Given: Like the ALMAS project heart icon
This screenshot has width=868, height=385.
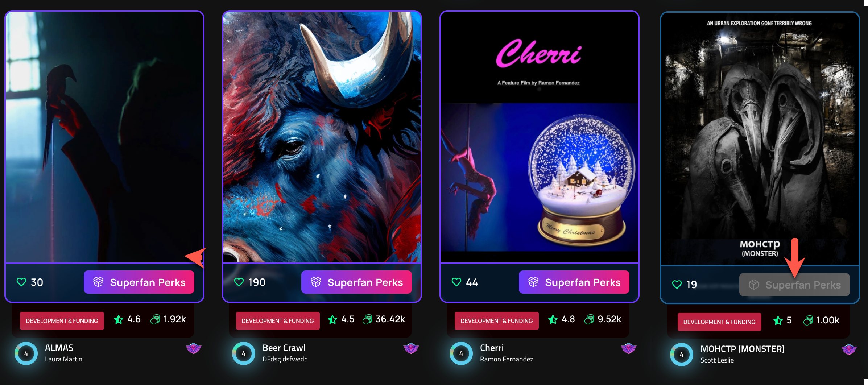Looking at the screenshot, I should tap(21, 282).
